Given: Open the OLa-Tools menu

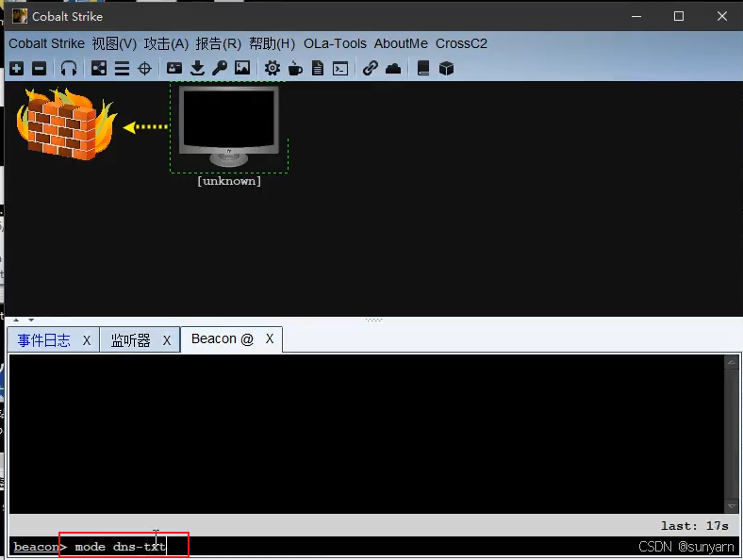Looking at the screenshot, I should (335, 43).
